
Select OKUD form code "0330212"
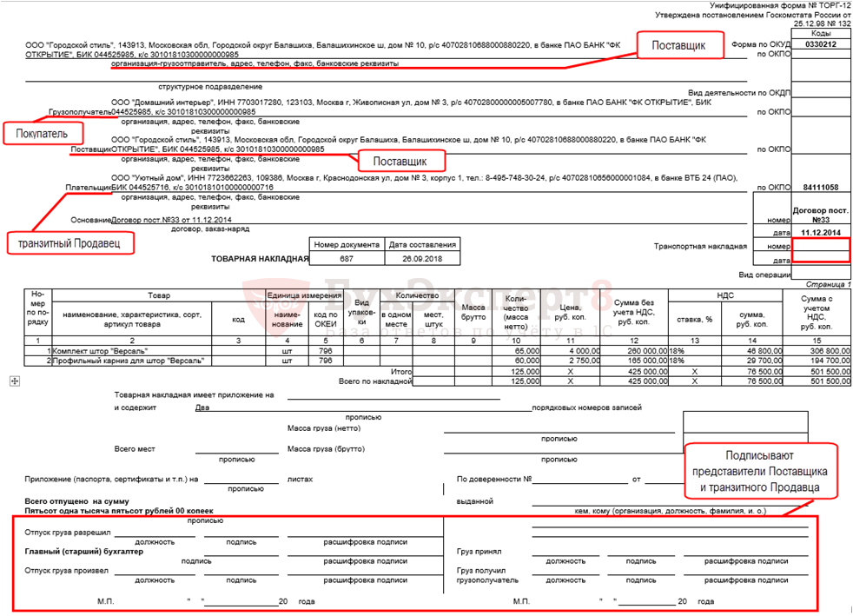820,44
